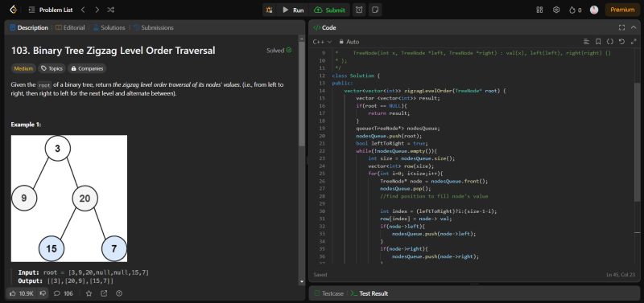
Task: Expand the Topics tag
Action: coord(52,68)
